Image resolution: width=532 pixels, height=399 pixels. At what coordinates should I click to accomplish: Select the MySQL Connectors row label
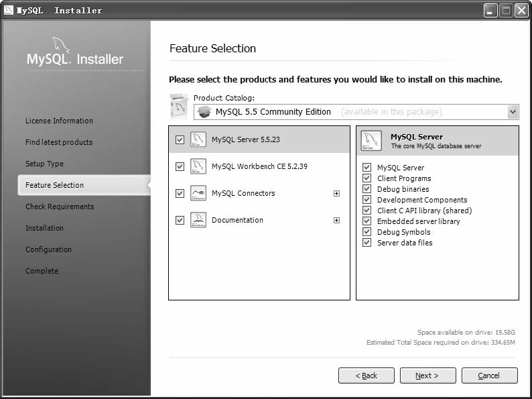point(243,193)
